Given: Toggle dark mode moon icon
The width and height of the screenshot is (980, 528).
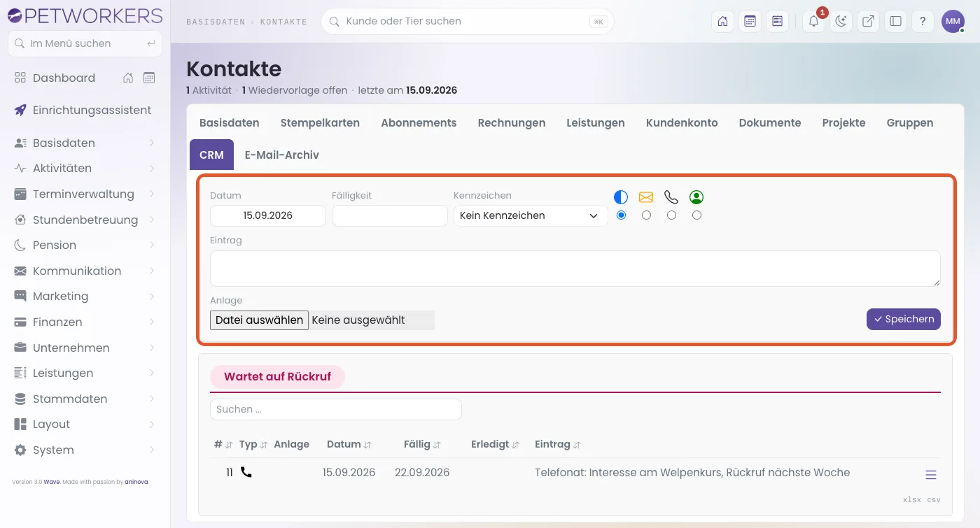Looking at the screenshot, I should pyautogui.click(x=841, y=21).
